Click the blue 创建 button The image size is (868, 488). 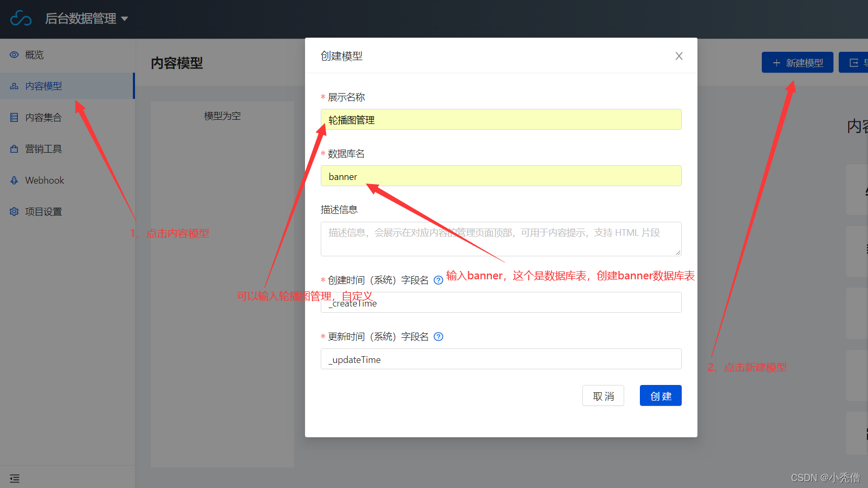coord(661,395)
